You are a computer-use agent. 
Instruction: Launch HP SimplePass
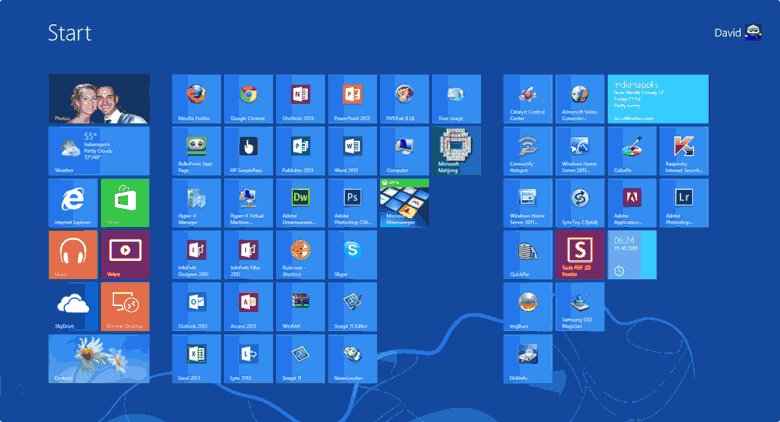click(248, 151)
